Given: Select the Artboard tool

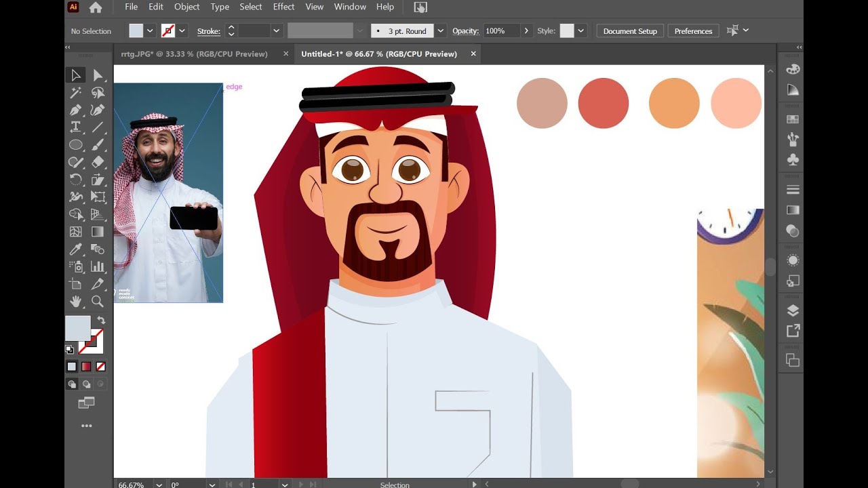Looking at the screenshot, I should point(76,284).
